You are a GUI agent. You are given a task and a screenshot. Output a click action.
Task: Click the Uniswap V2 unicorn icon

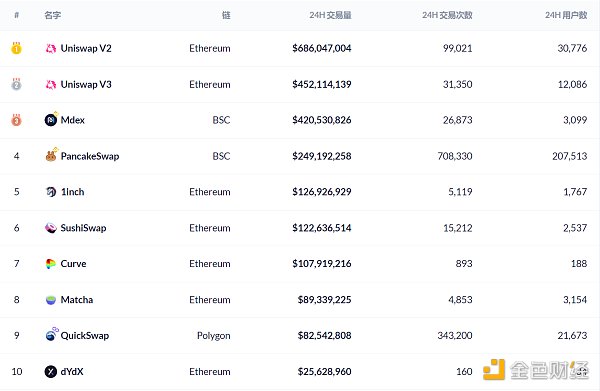point(51,49)
